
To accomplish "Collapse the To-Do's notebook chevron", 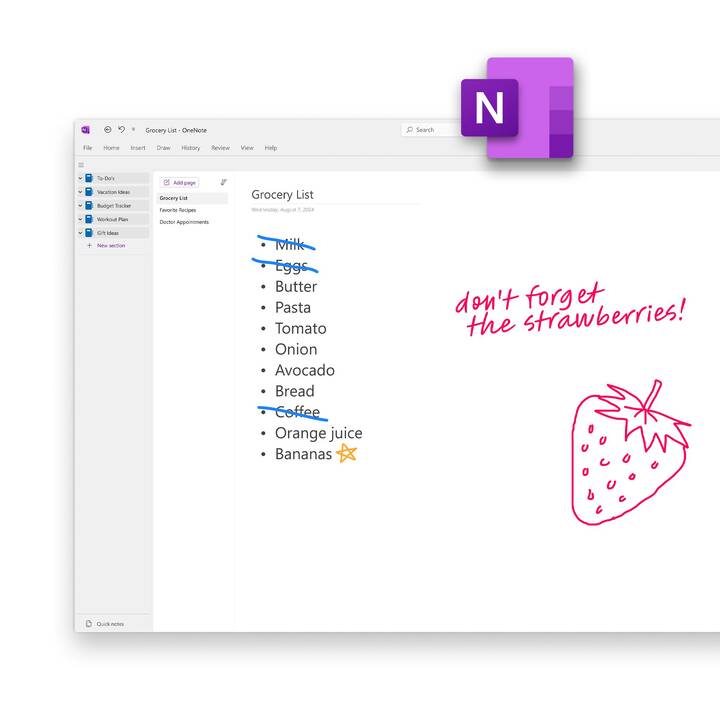I will [x=80, y=178].
